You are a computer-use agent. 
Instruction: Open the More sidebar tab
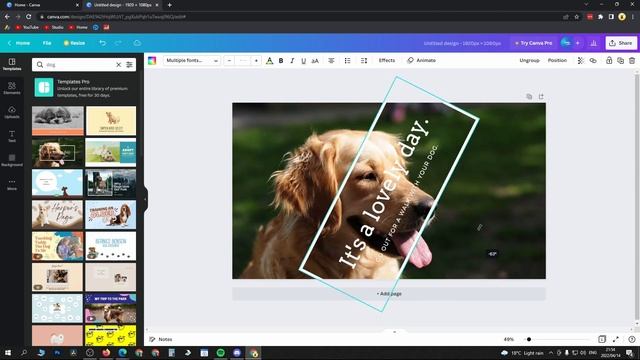point(12,184)
